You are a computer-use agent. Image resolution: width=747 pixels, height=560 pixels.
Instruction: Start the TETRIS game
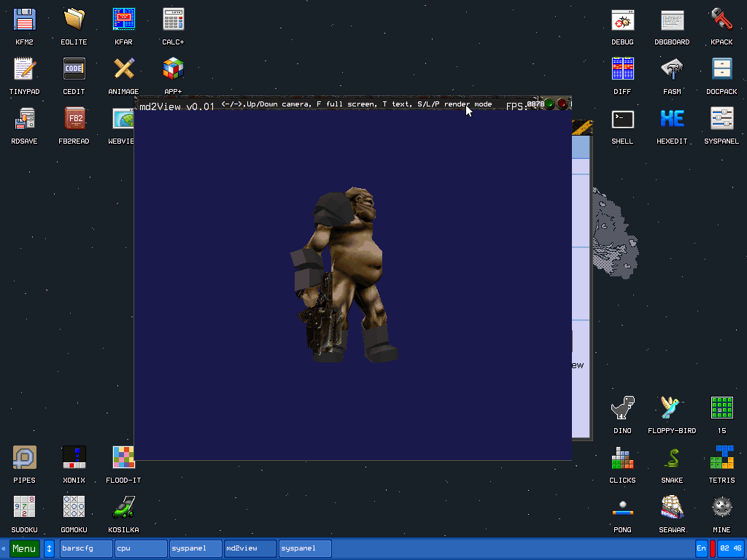721,459
